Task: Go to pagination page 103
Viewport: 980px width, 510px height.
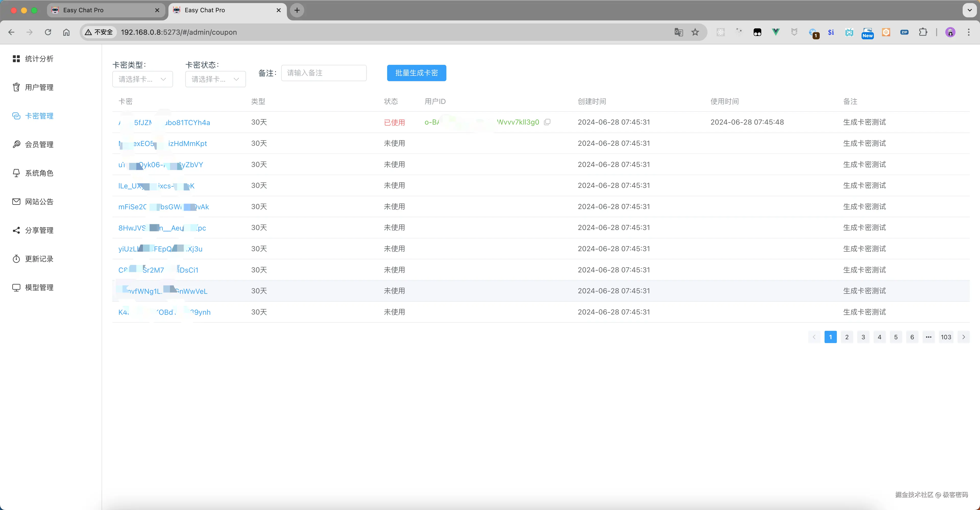Action: point(946,337)
